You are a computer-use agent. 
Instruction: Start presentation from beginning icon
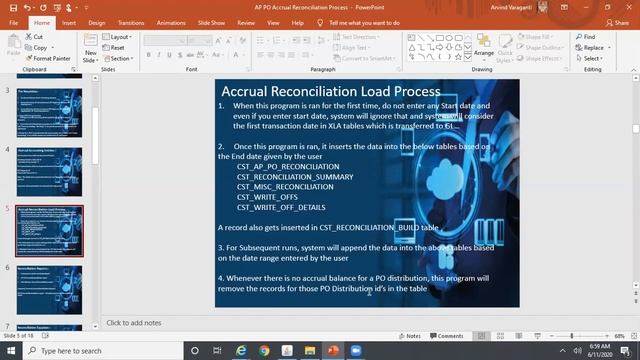pos(57,7)
